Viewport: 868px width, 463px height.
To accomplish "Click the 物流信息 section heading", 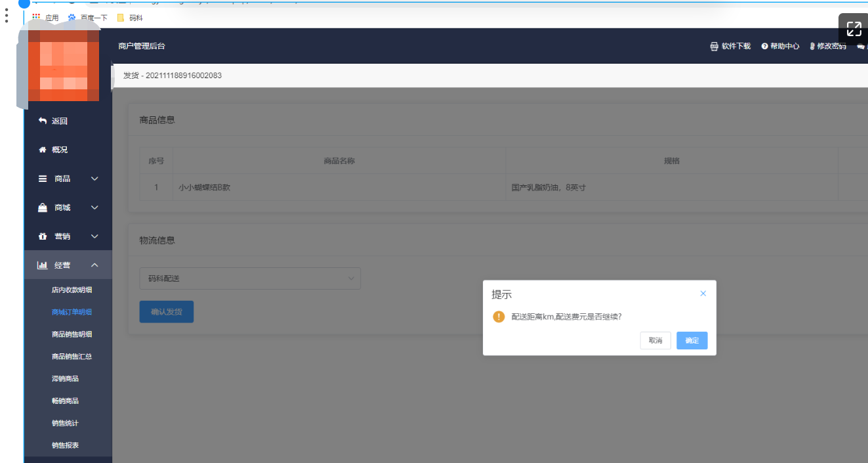I will (x=157, y=240).
